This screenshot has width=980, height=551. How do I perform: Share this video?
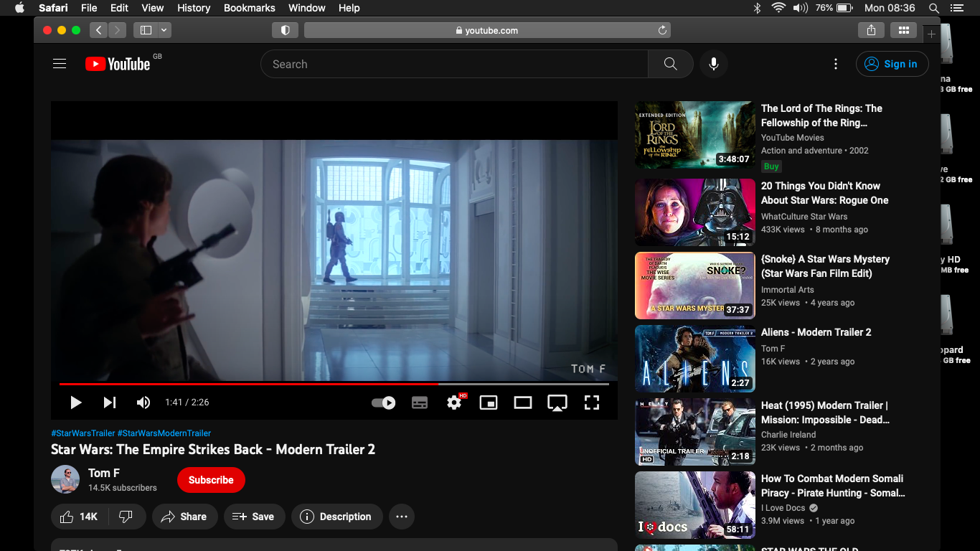click(x=184, y=517)
